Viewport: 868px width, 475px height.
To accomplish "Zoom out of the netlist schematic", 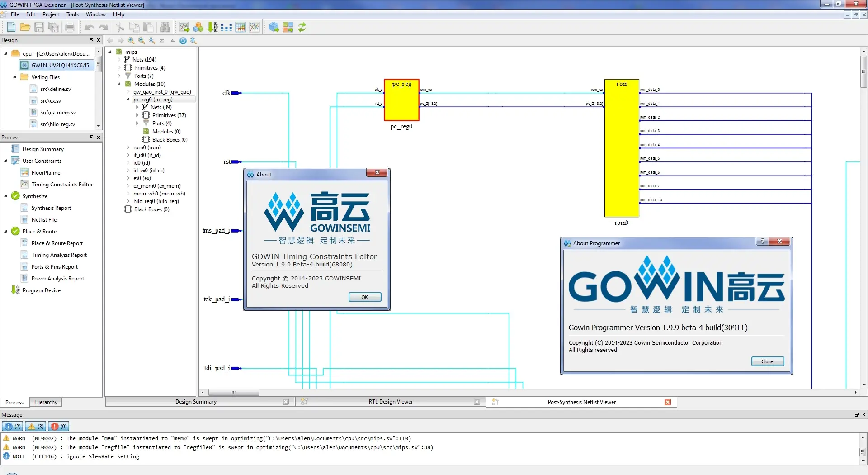I will pos(142,41).
